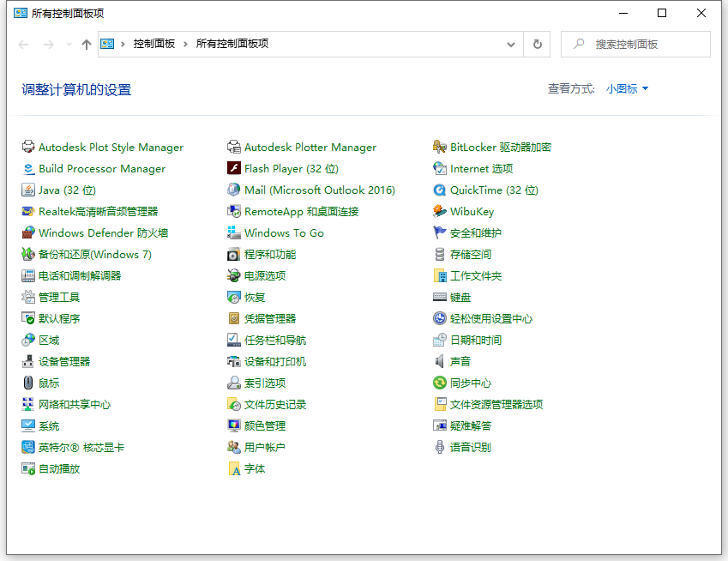Open the 文件资源管理器选项 link
Viewport: 728px width, 561px height.
pos(496,405)
